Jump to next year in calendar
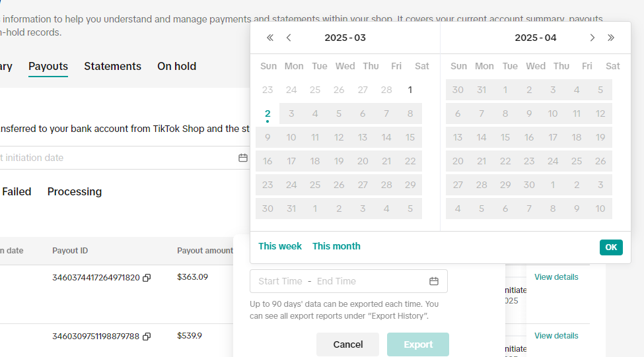This screenshot has height=357, width=644. click(611, 38)
